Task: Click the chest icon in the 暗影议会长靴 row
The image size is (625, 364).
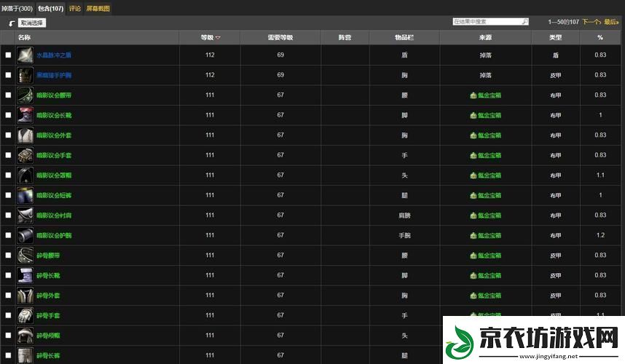Action: point(473,115)
